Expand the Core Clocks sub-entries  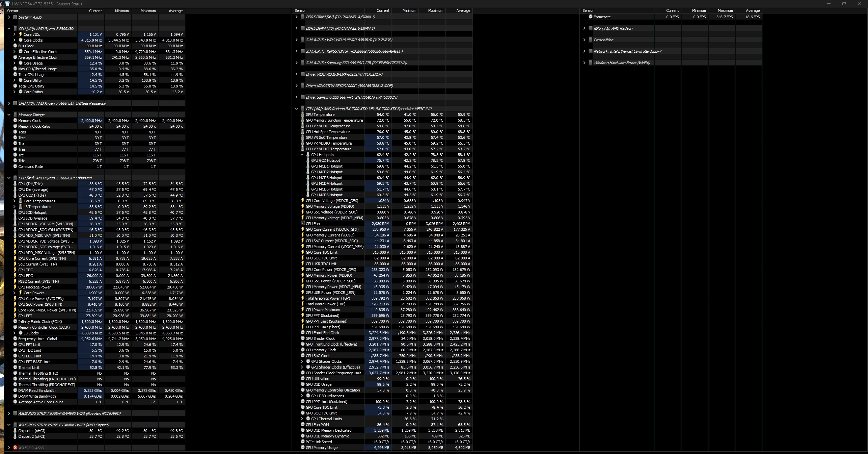point(15,40)
